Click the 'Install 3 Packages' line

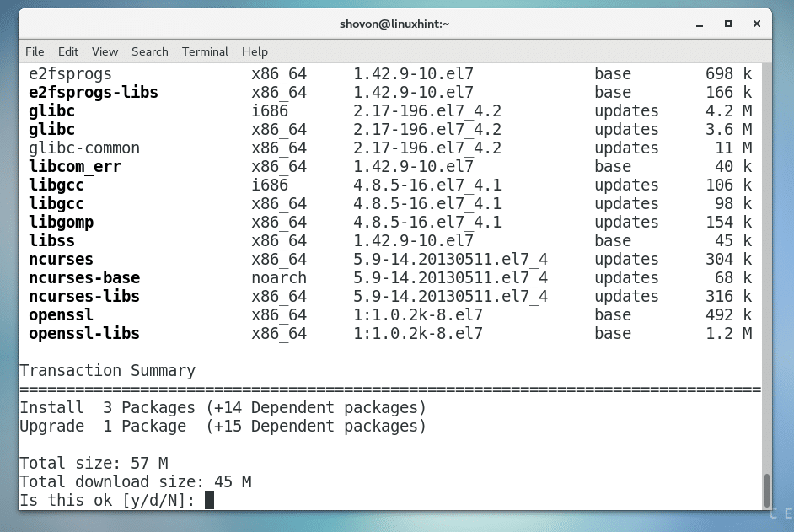(x=223, y=408)
